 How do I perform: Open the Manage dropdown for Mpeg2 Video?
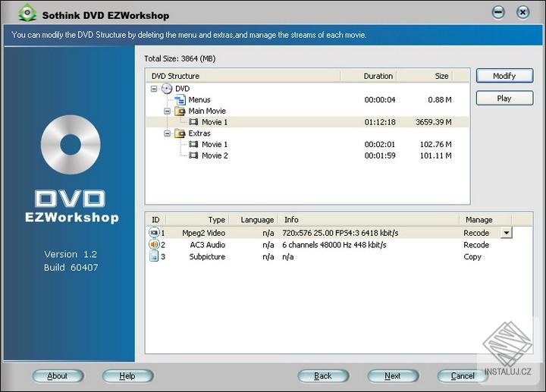(507, 233)
